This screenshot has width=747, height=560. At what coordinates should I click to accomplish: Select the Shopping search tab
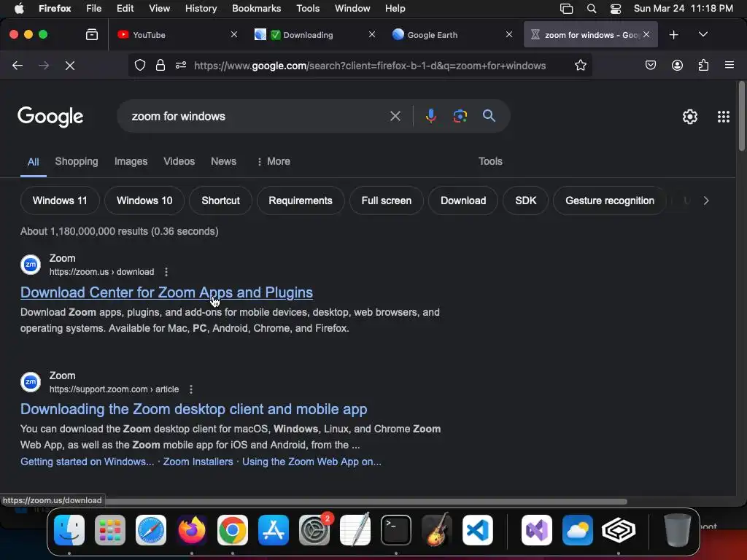(x=77, y=161)
